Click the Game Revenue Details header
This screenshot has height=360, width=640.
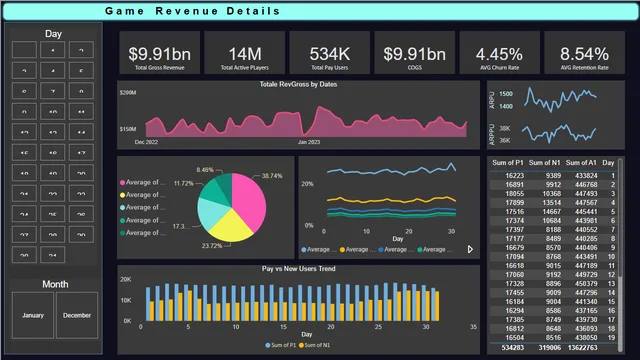193,11
